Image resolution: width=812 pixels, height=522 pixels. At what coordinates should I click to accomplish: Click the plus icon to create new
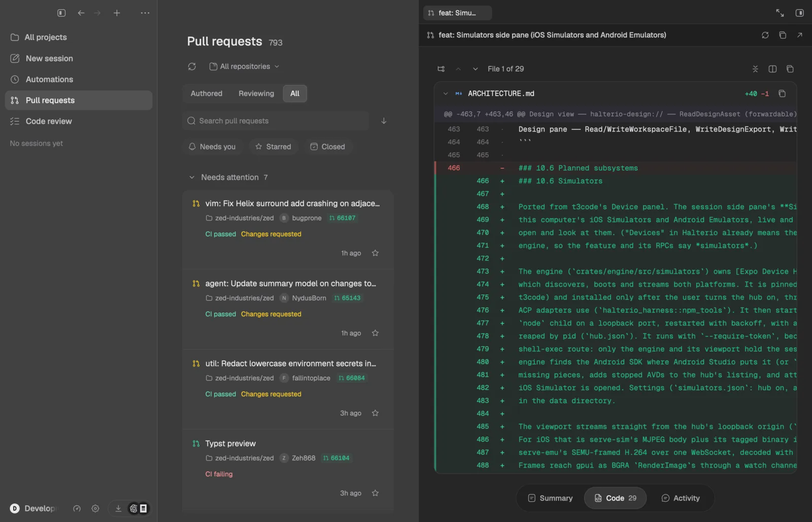(117, 13)
